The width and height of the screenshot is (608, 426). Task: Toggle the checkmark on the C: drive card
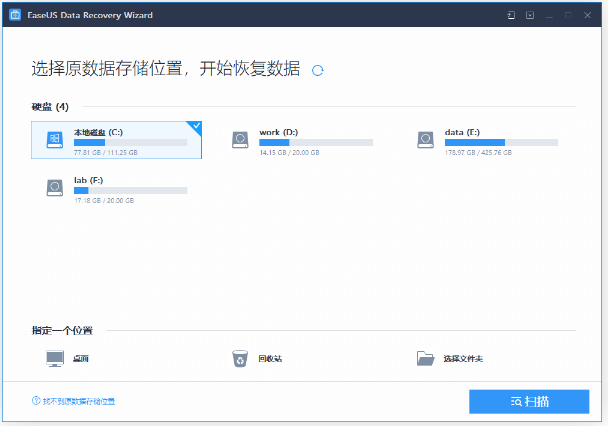click(196, 126)
